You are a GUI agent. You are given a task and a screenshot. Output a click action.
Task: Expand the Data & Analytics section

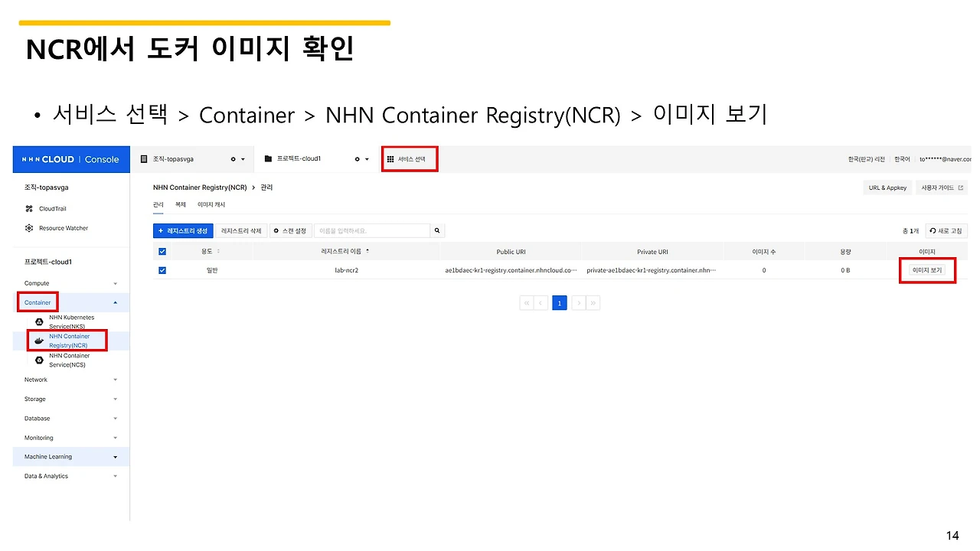click(x=71, y=476)
